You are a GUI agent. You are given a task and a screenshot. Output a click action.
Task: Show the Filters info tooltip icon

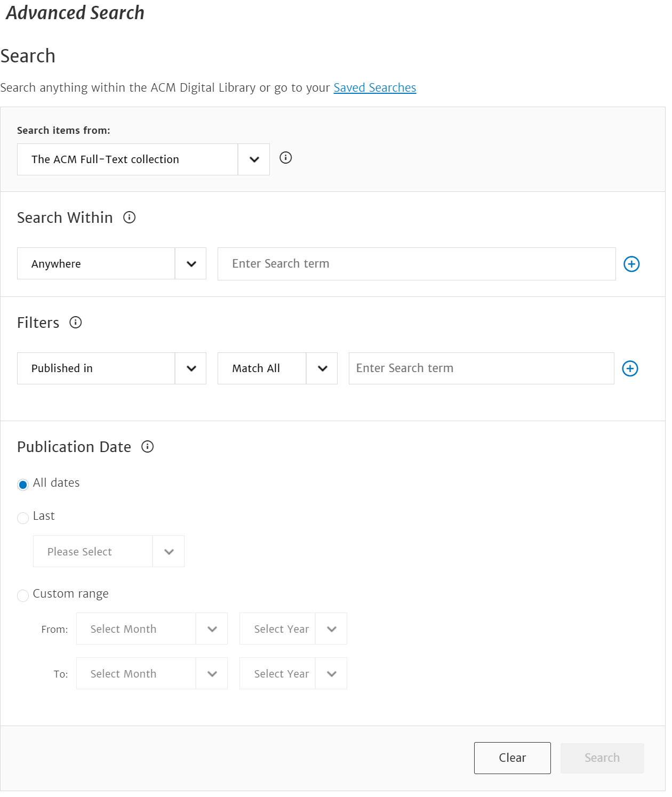click(x=76, y=323)
